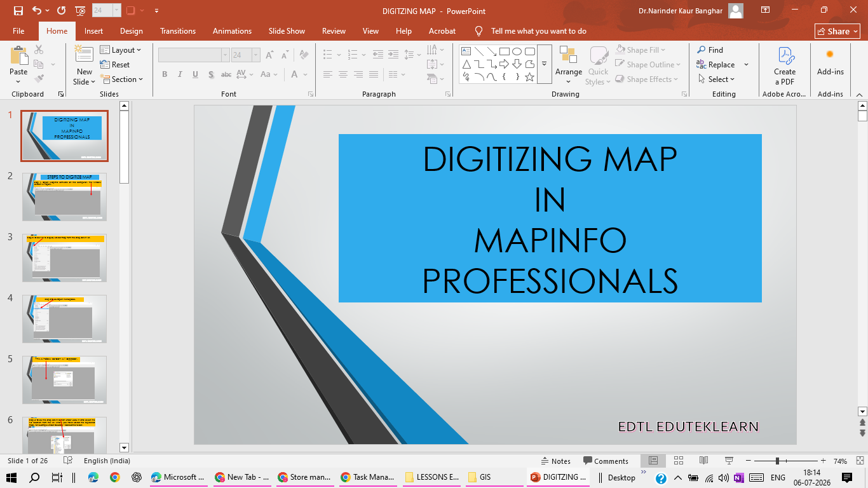
Task: Click the zoom slider handle
Action: (777, 461)
